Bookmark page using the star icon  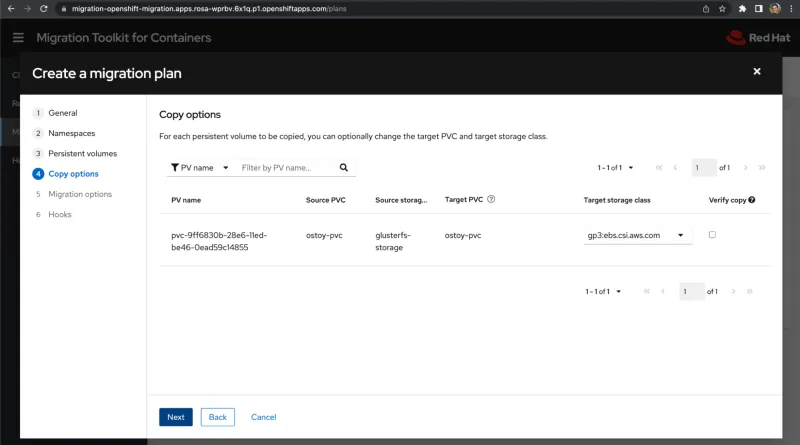point(721,9)
